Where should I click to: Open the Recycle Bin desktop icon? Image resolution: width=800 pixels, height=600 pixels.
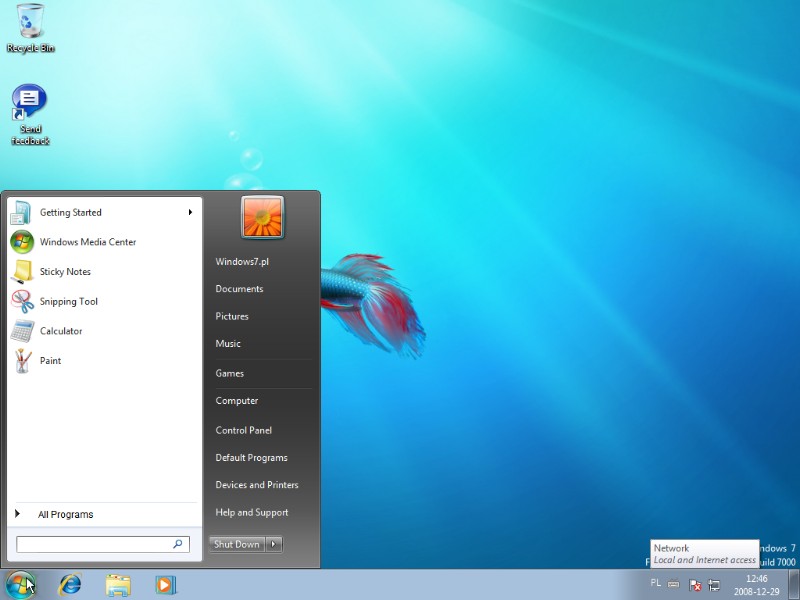30,28
